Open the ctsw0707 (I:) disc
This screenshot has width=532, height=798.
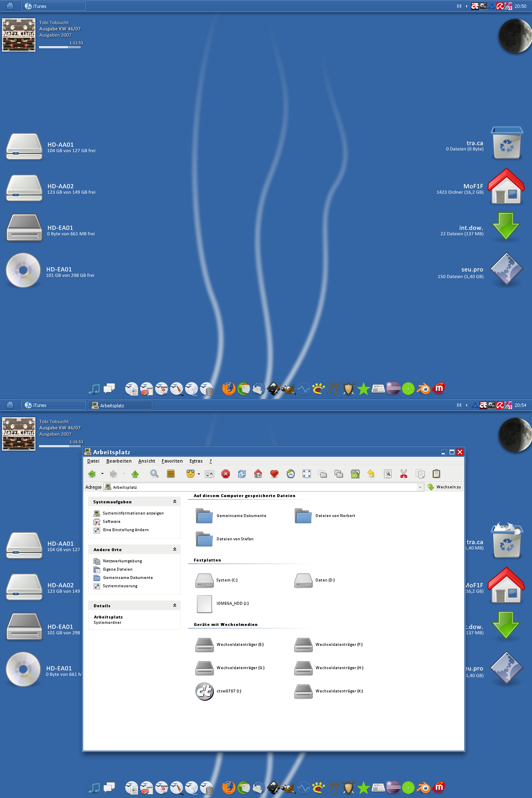(219, 691)
